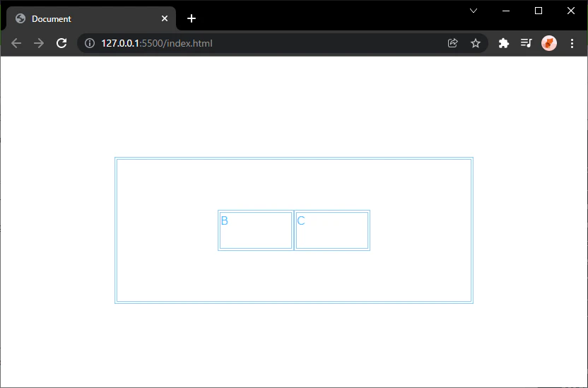Screen dimensions: 588x388
Task: Expand the tab search chevron
Action: [474, 11]
